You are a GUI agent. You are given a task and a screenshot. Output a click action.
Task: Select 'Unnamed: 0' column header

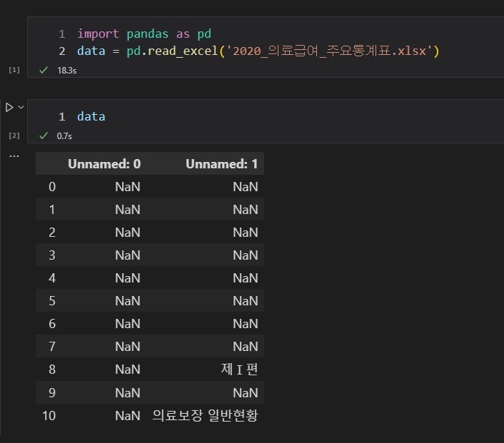click(104, 164)
